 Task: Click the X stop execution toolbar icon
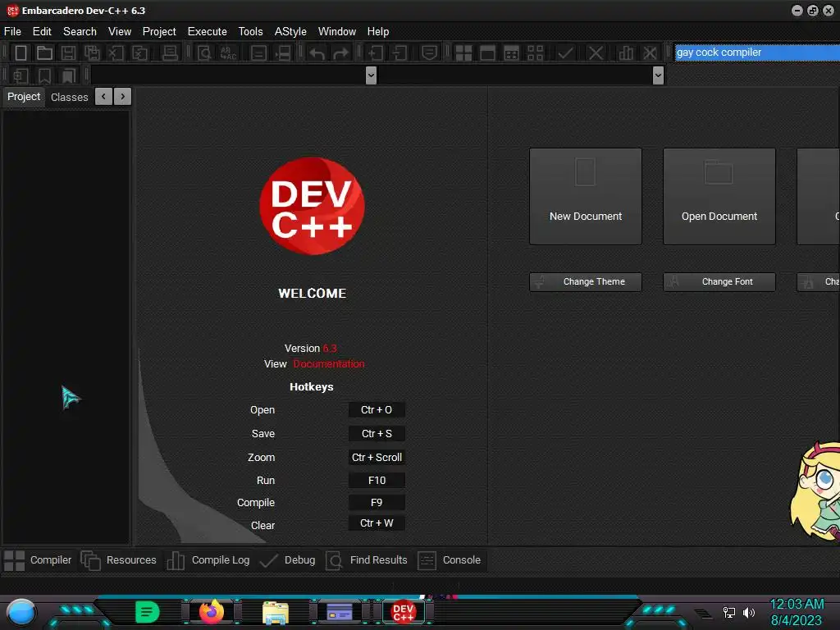click(596, 52)
